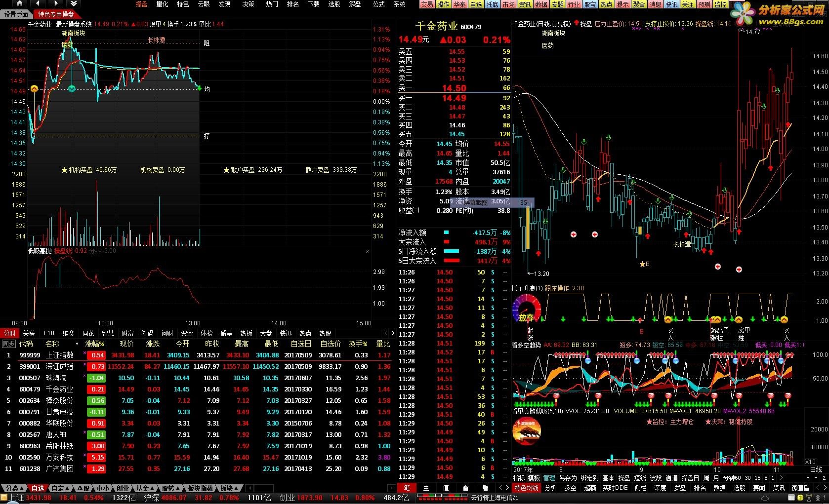Open the 决策 menu

pyautogui.click(x=248, y=4)
